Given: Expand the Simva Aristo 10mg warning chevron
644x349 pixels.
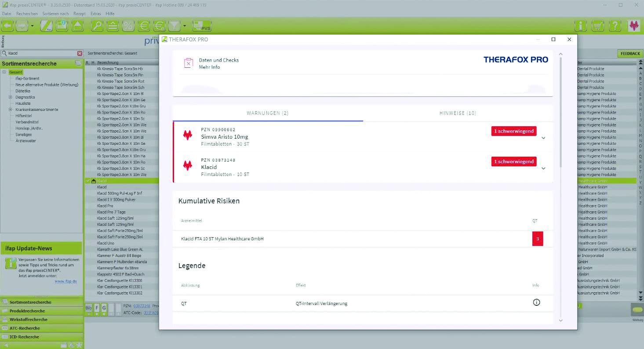Looking at the screenshot, I should click(543, 138).
